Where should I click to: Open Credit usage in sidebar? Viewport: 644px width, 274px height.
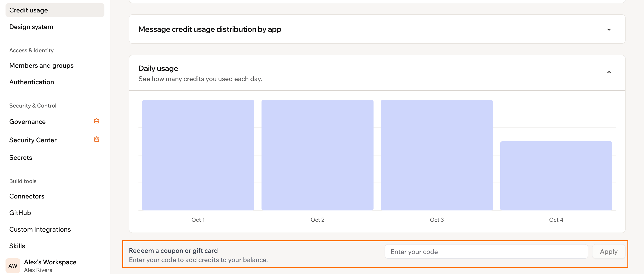[x=55, y=10]
